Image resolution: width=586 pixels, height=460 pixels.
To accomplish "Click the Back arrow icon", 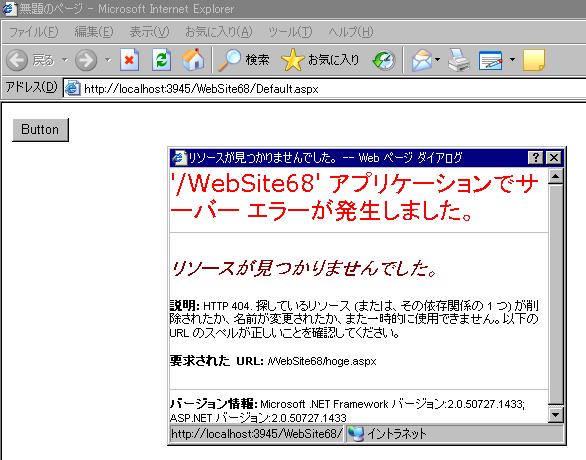I will coord(17,60).
